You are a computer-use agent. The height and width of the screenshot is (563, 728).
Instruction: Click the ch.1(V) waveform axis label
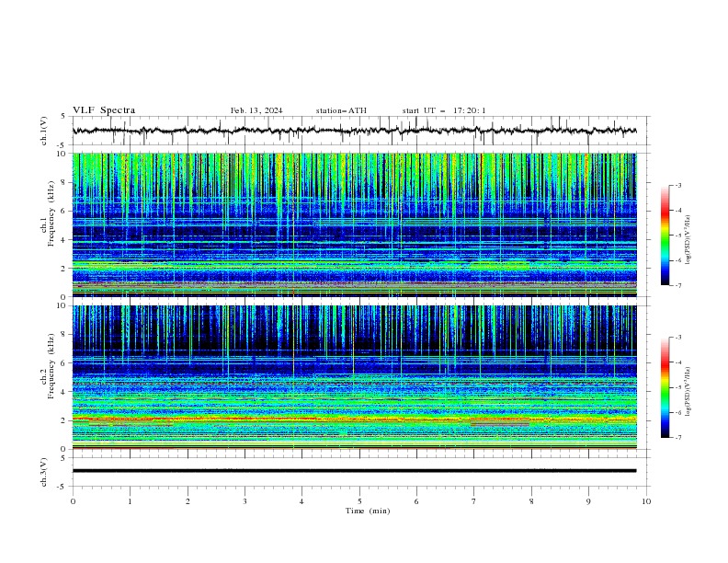(x=44, y=131)
